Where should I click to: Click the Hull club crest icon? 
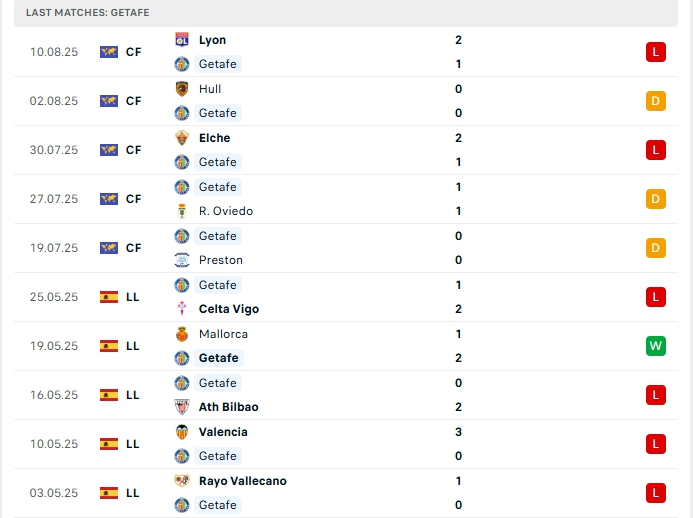[182, 89]
